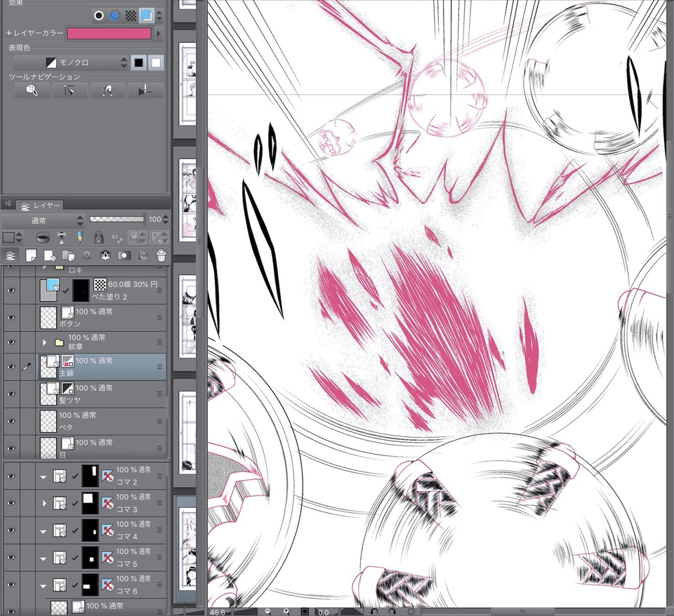Click the lock layer padlock icon
Image resolution: width=674 pixels, height=616 pixels.
[x=98, y=237]
